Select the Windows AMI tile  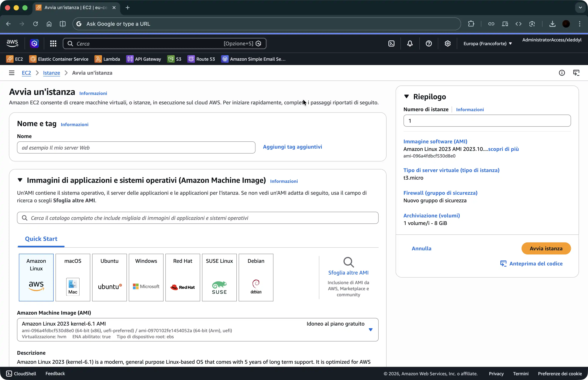(146, 277)
